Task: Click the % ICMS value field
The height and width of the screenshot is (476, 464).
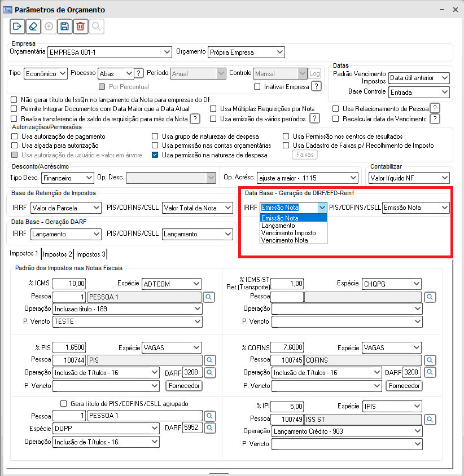Action: coord(69,284)
